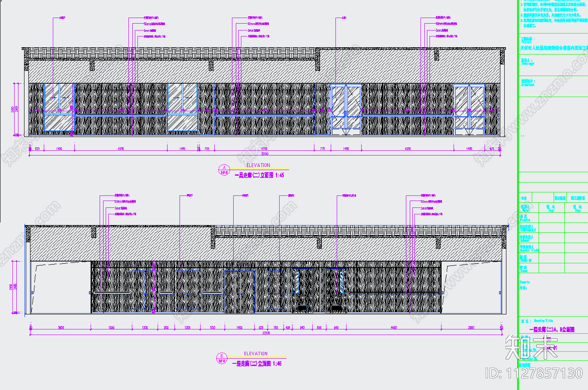Select the 560 dimension value
The width and height of the screenshot is (588, 390).
319,328
